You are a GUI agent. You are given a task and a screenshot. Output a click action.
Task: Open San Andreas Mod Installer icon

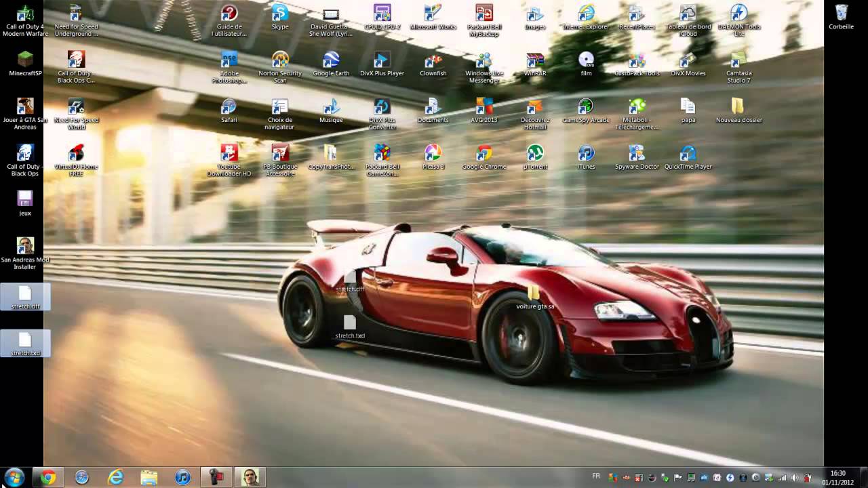point(25,253)
